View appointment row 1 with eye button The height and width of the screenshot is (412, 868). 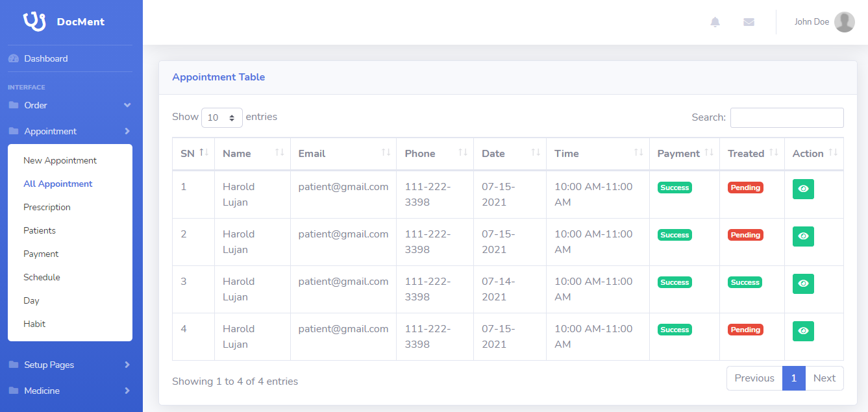(x=803, y=189)
